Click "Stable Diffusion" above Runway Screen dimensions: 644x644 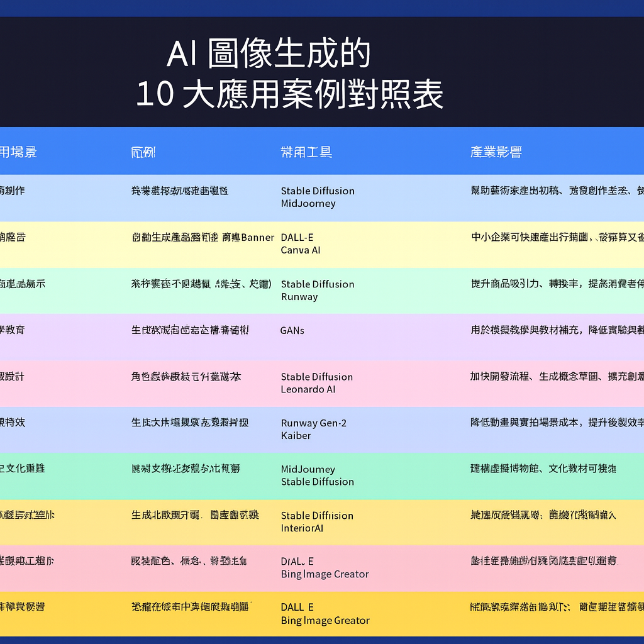click(318, 284)
